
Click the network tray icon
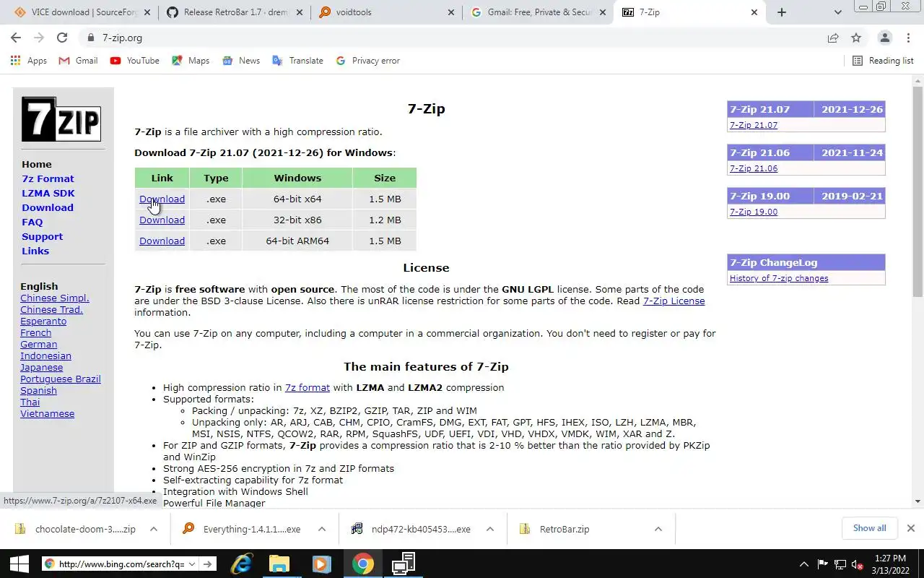click(840, 564)
